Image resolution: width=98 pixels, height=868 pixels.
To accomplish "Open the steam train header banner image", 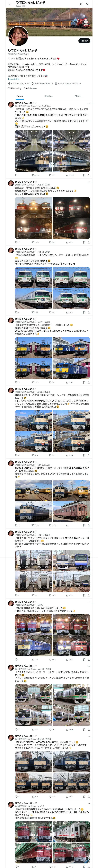I will click(49, 18).
